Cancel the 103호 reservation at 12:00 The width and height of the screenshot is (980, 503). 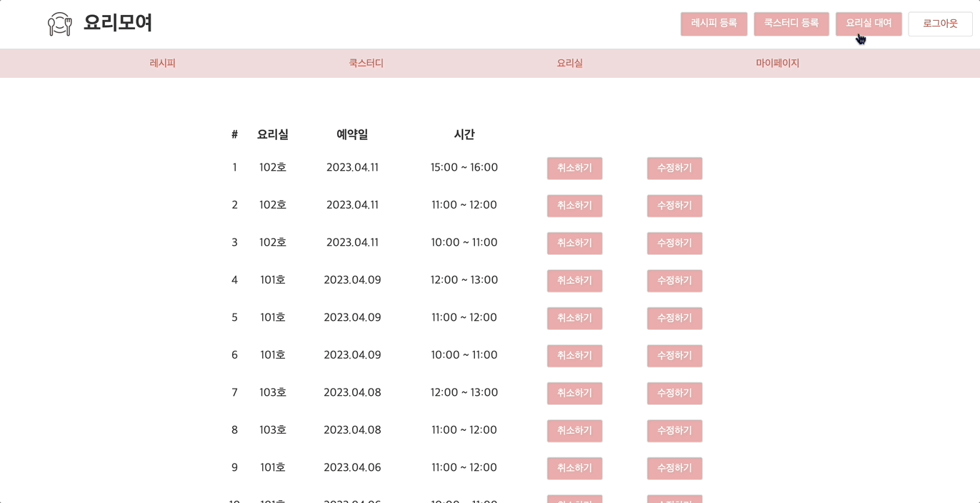[x=574, y=393]
